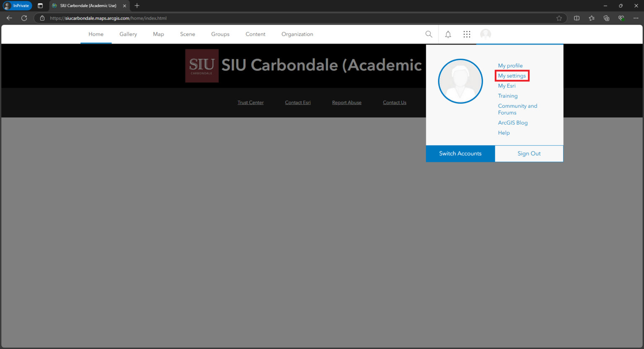The width and height of the screenshot is (644, 349).
Task: Select My settings from user menu
Action: (x=512, y=76)
